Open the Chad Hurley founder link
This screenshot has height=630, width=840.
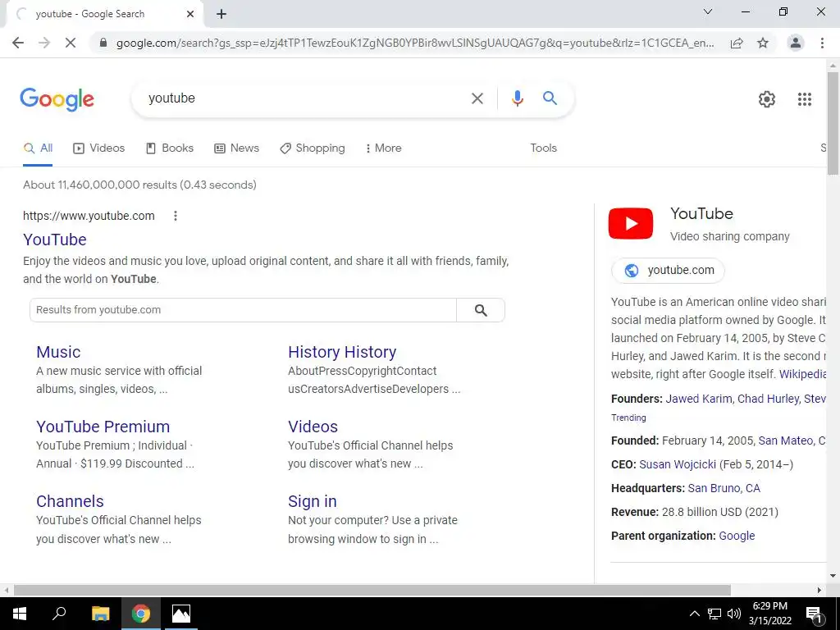point(768,399)
